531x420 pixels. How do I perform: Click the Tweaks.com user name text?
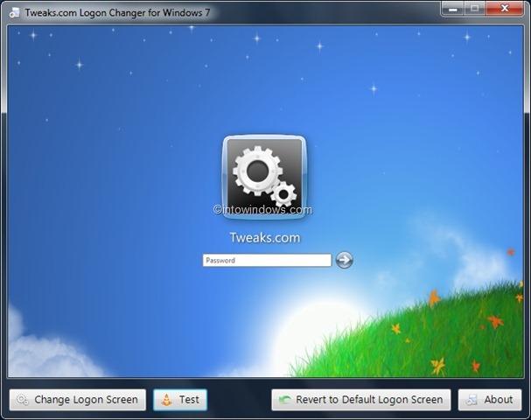[x=265, y=237]
